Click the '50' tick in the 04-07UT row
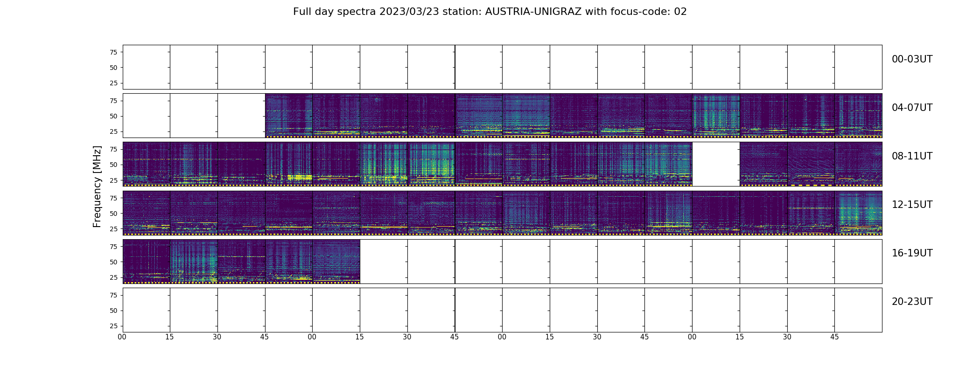The image size is (980, 373). point(113,116)
